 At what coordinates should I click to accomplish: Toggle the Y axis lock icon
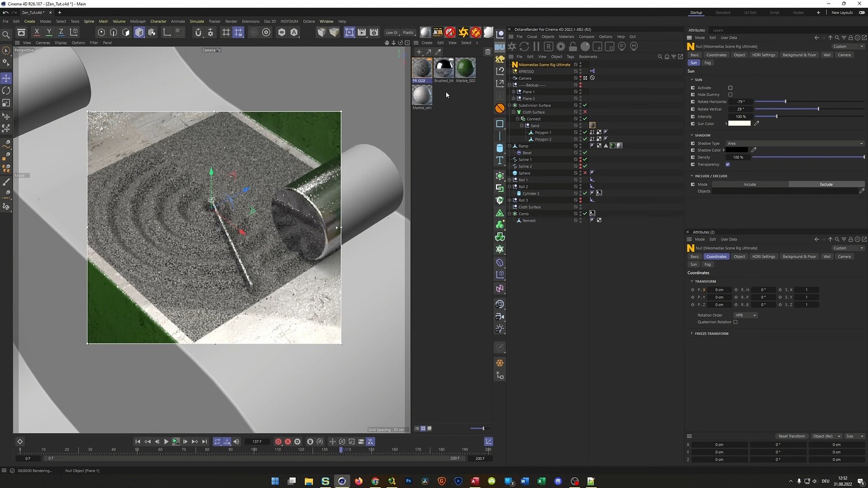tap(49, 32)
